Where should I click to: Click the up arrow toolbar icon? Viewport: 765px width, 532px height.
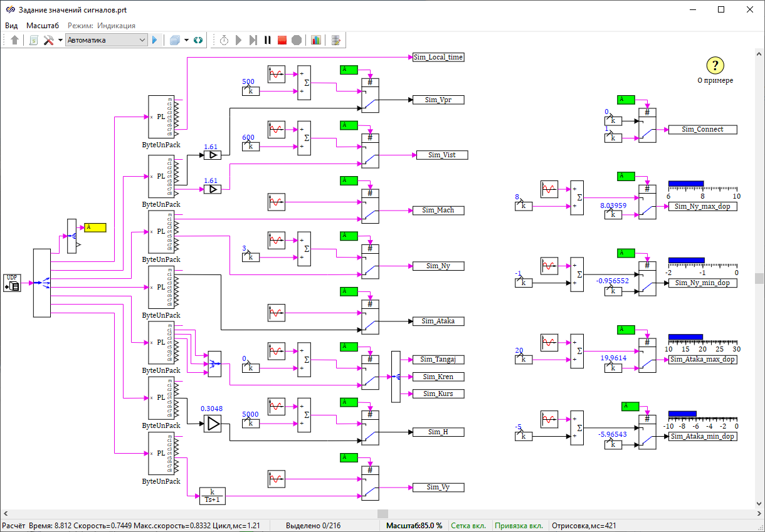tap(15, 40)
